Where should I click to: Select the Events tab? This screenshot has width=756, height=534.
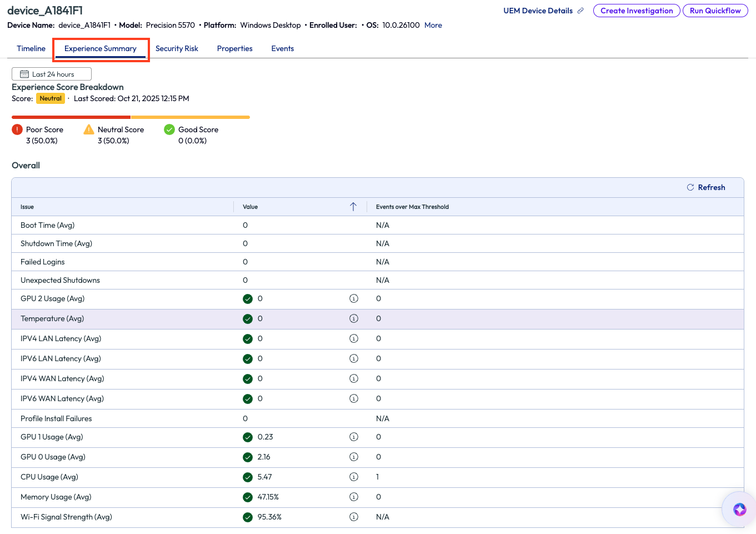point(282,49)
